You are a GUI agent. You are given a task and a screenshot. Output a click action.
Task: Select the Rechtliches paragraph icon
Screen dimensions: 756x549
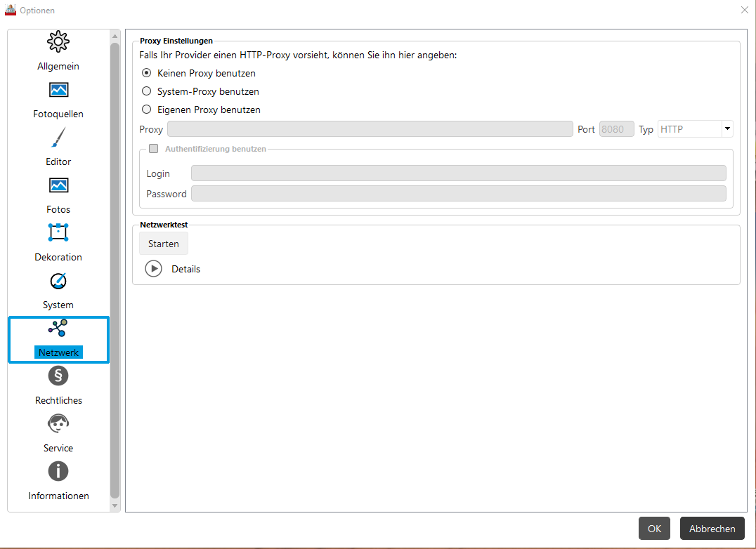point(58,376)
